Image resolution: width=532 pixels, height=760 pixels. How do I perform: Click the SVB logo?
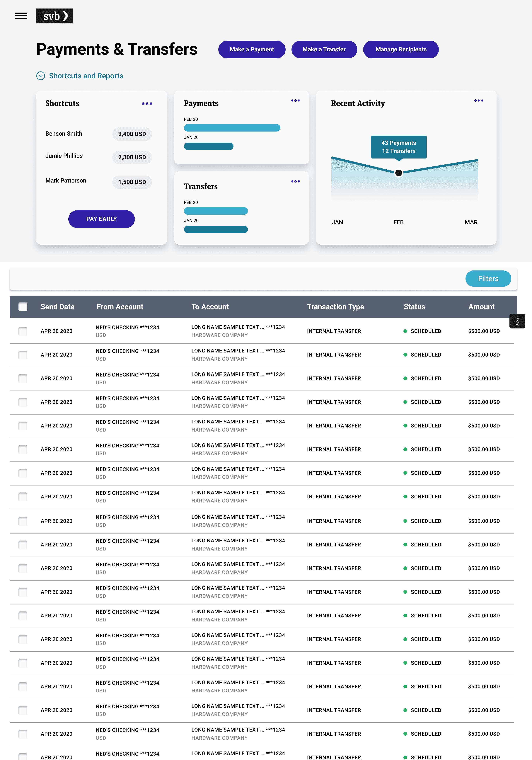54,16
